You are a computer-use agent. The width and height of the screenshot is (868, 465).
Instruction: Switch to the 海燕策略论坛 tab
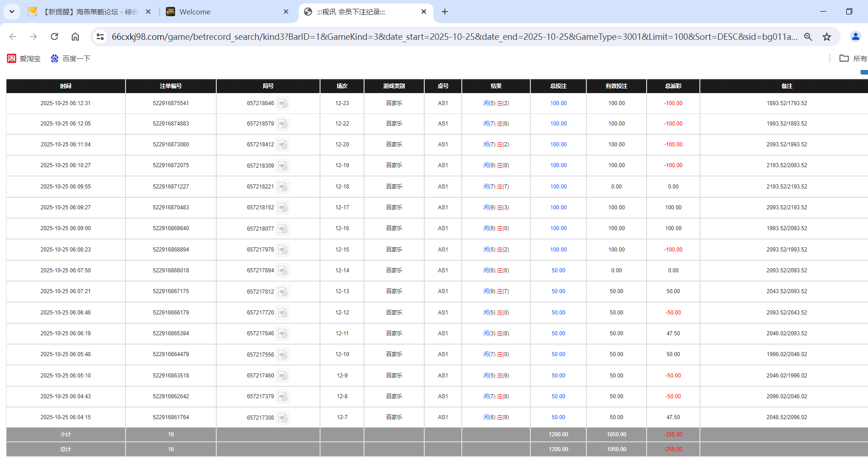(88, 12)
